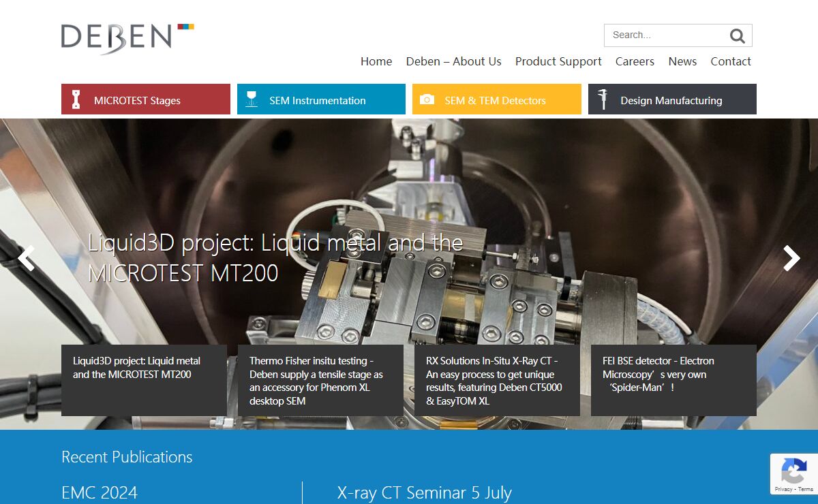Select RX Solutions In-Situ X-Ray CT tile
The width and height of the screenshot is (818, 504).
click(497, 380)
